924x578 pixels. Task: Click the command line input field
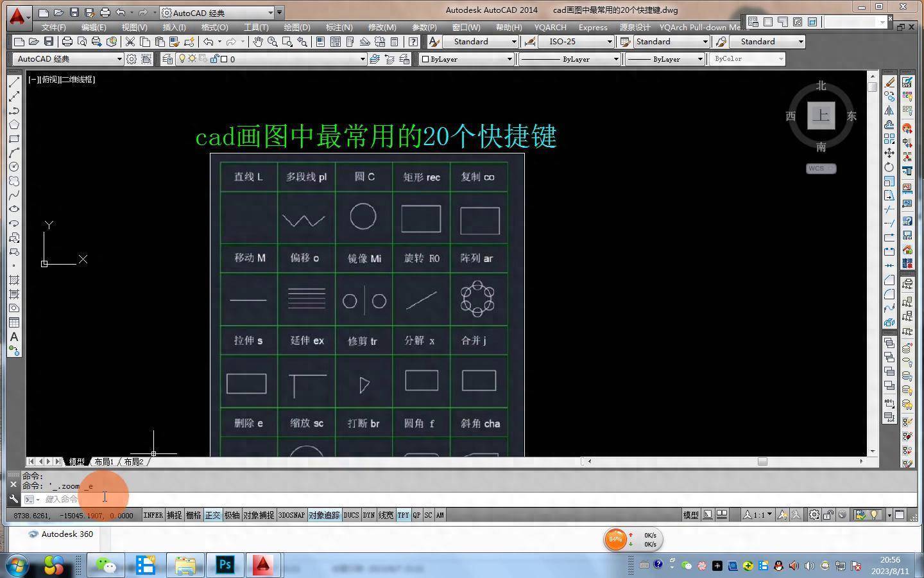[449, 500]
